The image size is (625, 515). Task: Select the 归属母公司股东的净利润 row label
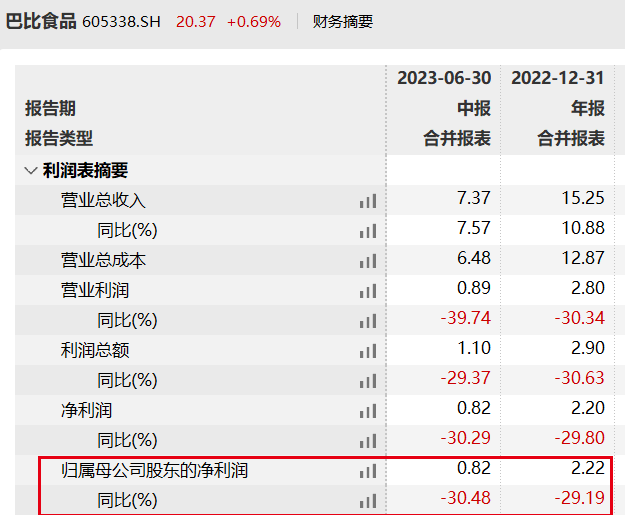(x=154, y=471)
